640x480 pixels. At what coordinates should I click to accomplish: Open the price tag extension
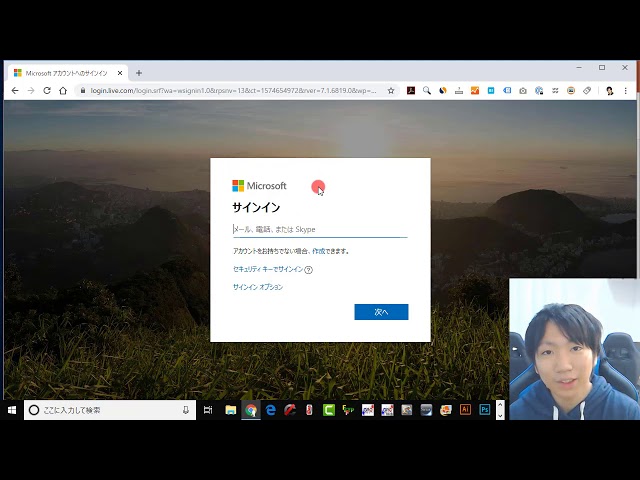pyautogui.click(x=587, y=91)
